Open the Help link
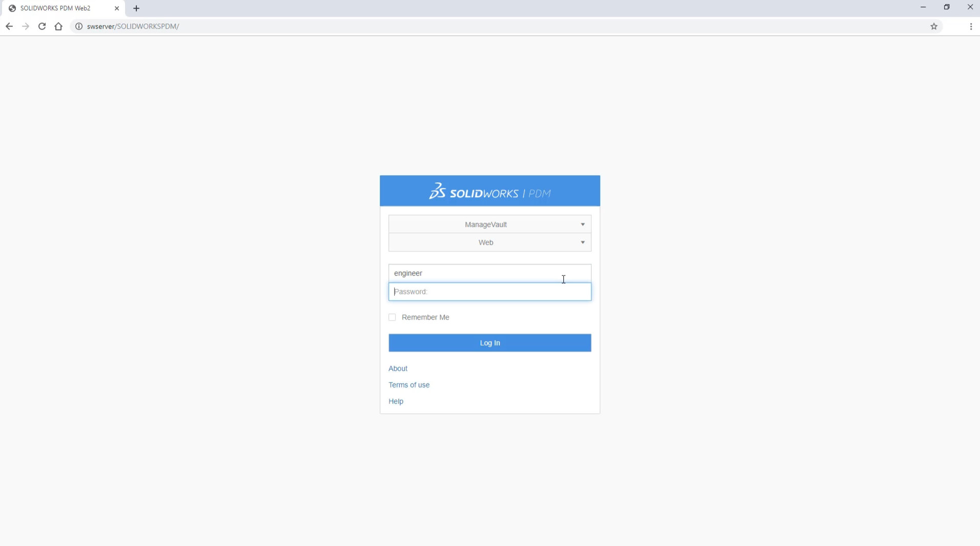Image resolution: width=980 pixels, height=546 pixels. (x=396, y=401)
